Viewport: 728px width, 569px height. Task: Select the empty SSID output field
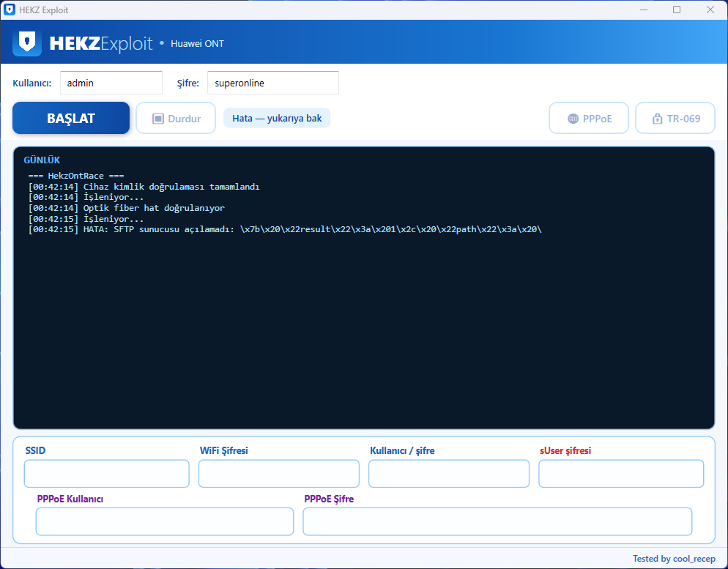(107, 474)
